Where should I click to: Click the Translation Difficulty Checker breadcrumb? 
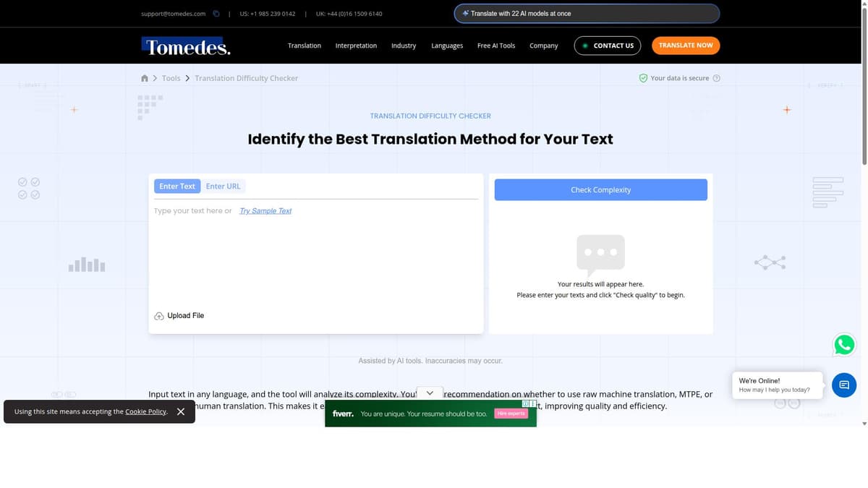[x=247, y=78]
